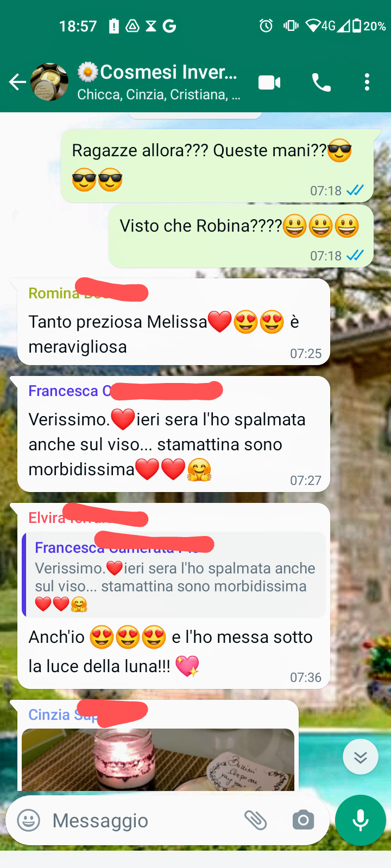Select the 'Visto che Robina????' message

241,236
